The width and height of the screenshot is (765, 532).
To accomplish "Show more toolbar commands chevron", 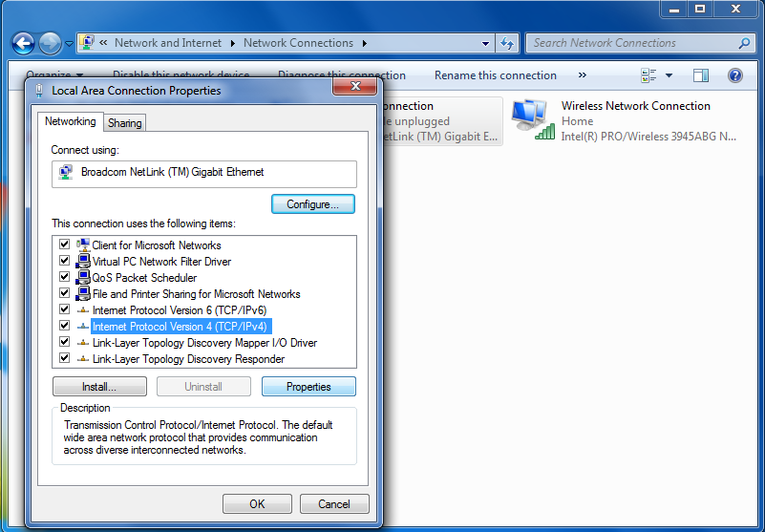I will pos(582,75).
